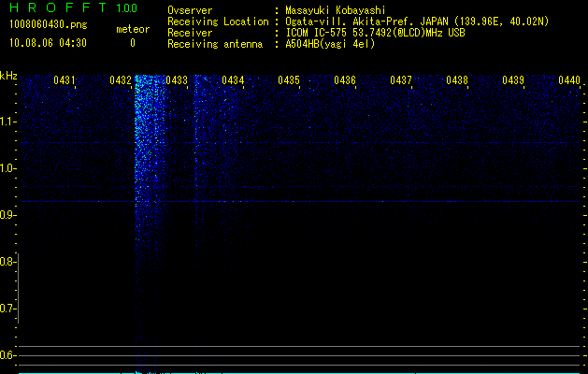The height and width of the screenshot is (374, 588).
Task: Click the 0.8 kHz axis label
Action: pyautogui.click(x=7, y=262)
